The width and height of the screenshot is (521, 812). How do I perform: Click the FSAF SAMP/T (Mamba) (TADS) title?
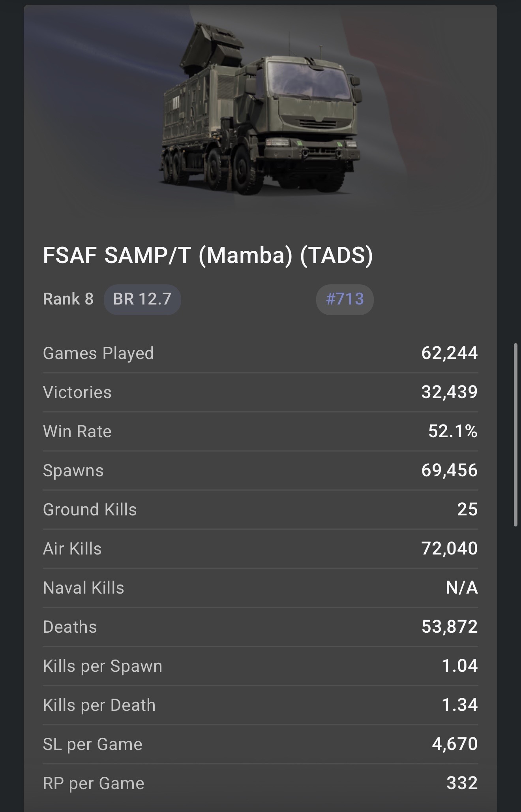tap(208, 255)
